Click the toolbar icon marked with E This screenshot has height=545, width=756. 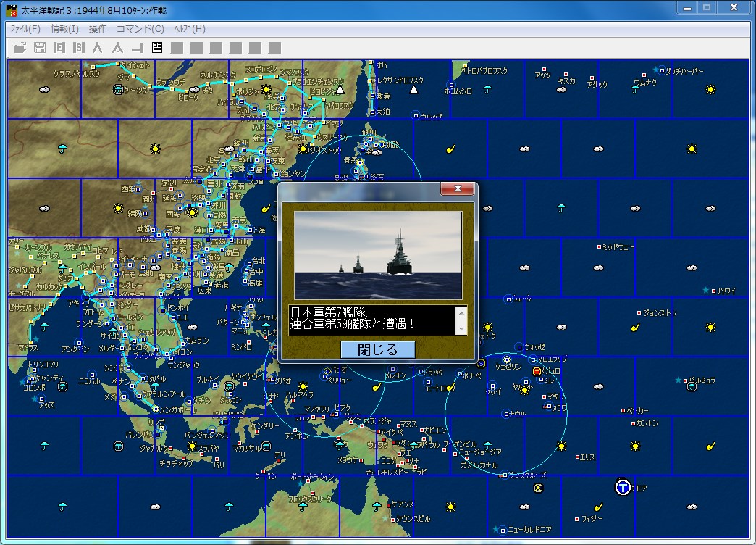tap(59, 47)
